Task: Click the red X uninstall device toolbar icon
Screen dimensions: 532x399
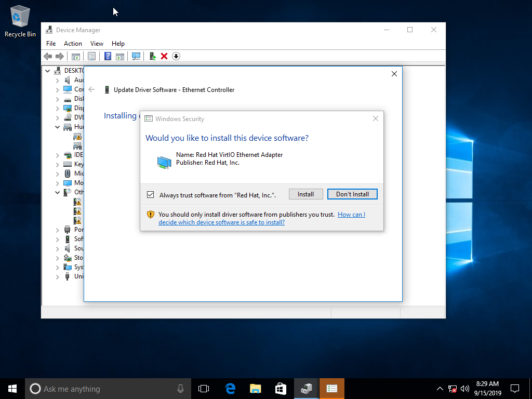Action: [164, 56]
